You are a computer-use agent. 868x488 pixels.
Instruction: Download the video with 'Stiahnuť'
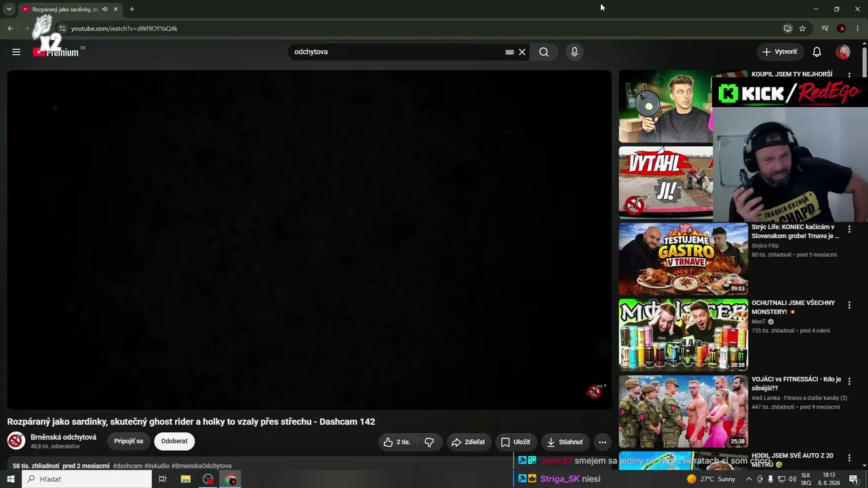point(565,442)
